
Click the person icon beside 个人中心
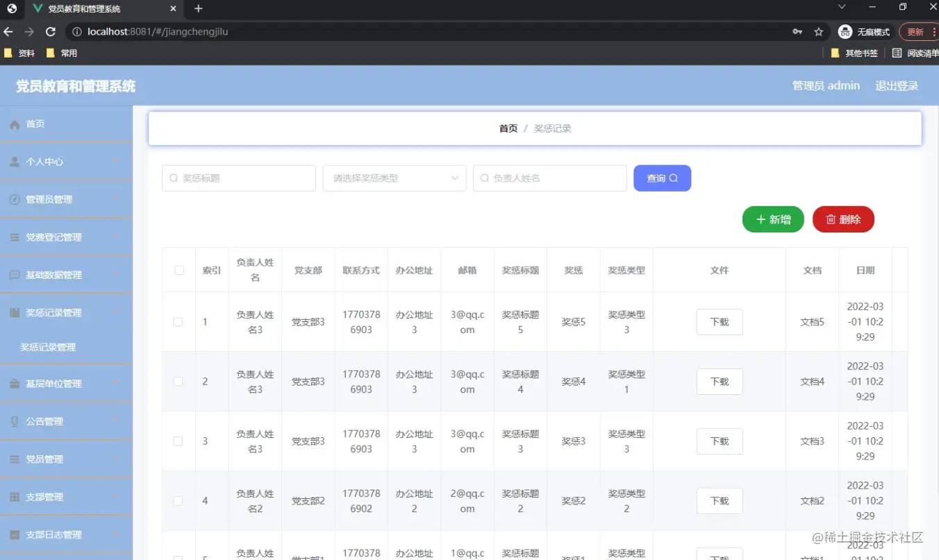pyautogui.click(x=15, y=162)
